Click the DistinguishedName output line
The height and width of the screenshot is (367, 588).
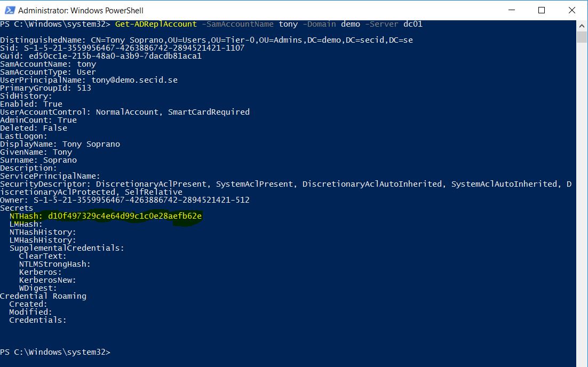click(206, 40)
